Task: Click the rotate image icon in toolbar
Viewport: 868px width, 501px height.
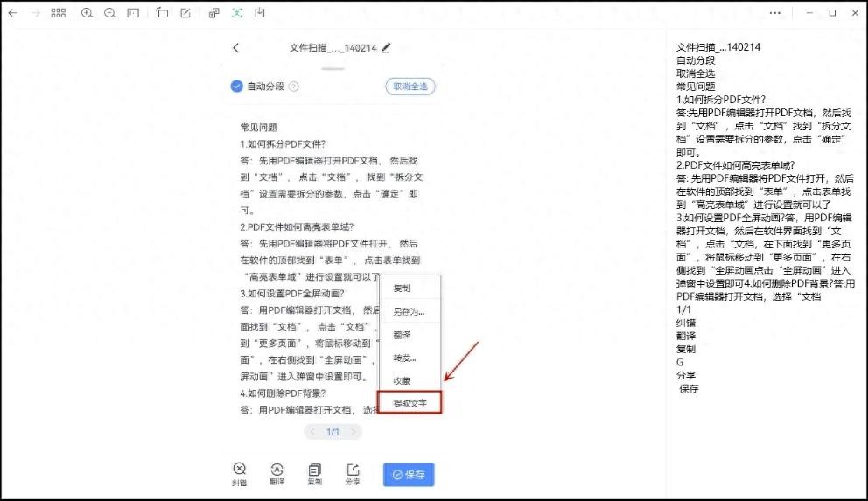Action: 163,13
